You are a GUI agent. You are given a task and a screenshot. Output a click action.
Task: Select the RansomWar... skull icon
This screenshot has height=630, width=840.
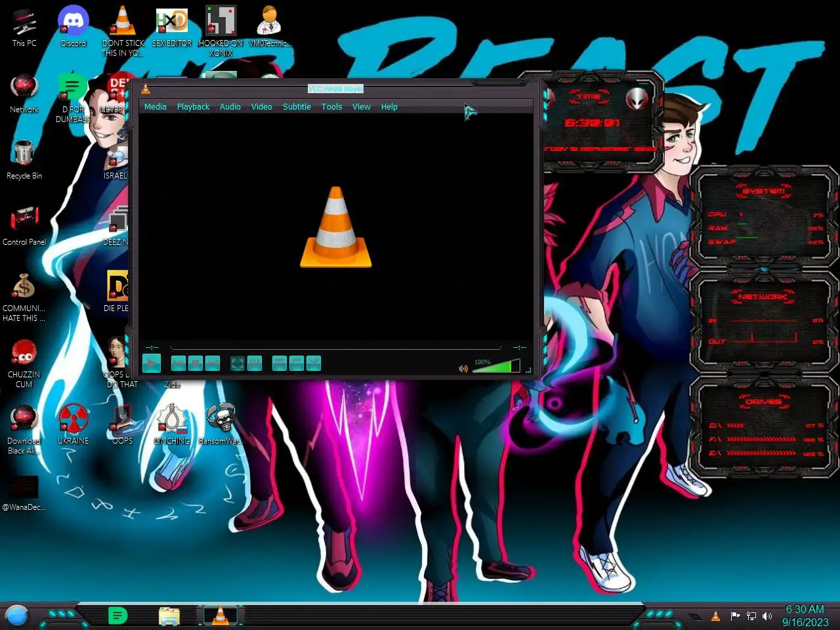tap(221, 425)
